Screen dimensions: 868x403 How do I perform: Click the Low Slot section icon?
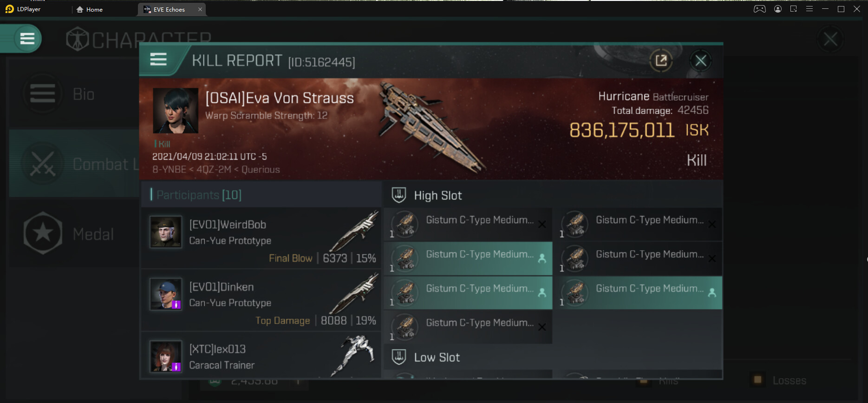(398, 357)
